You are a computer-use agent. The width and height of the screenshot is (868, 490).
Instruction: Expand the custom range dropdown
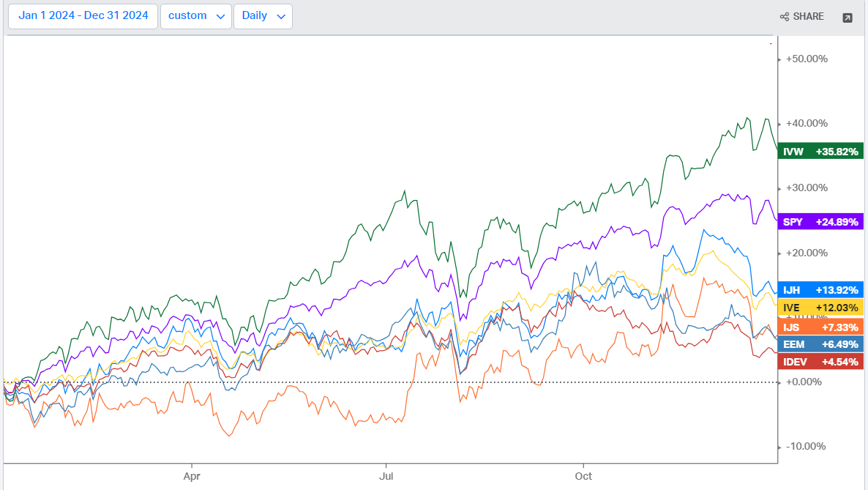tap(195, 16)
